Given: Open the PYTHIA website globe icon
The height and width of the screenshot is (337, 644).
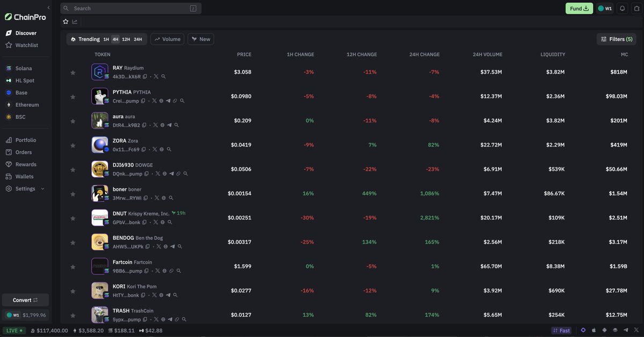Looking at the screenshot, I should point(162,101).
